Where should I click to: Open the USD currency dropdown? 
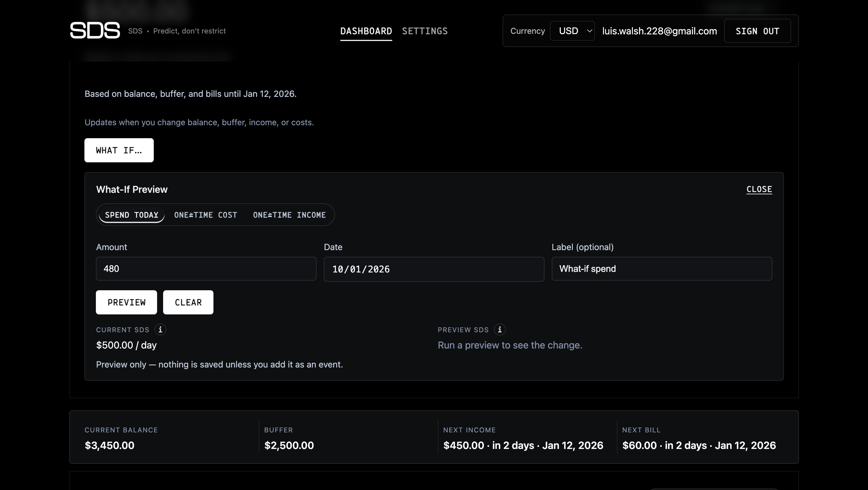point(572,31)
